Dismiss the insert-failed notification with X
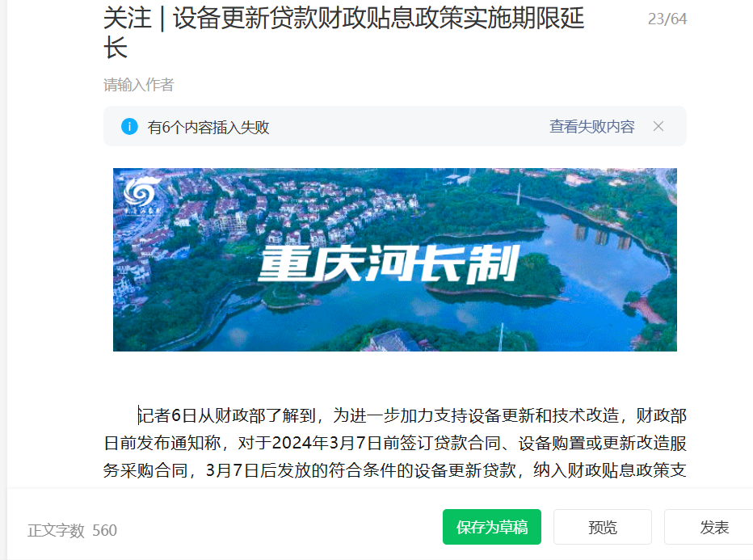This screenshot has width=753, height=560. pos(658,126)
